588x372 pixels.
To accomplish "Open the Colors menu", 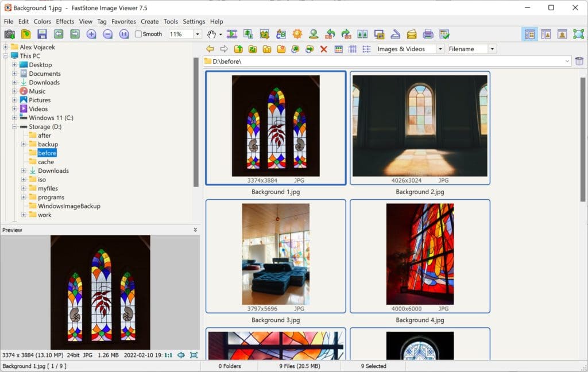I will pyautogui.click(x=42, y=21).
